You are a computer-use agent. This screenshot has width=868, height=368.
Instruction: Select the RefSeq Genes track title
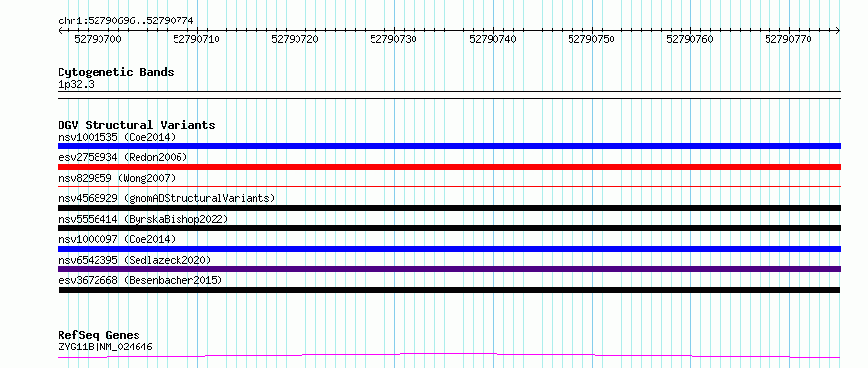[x=99, y=336]
